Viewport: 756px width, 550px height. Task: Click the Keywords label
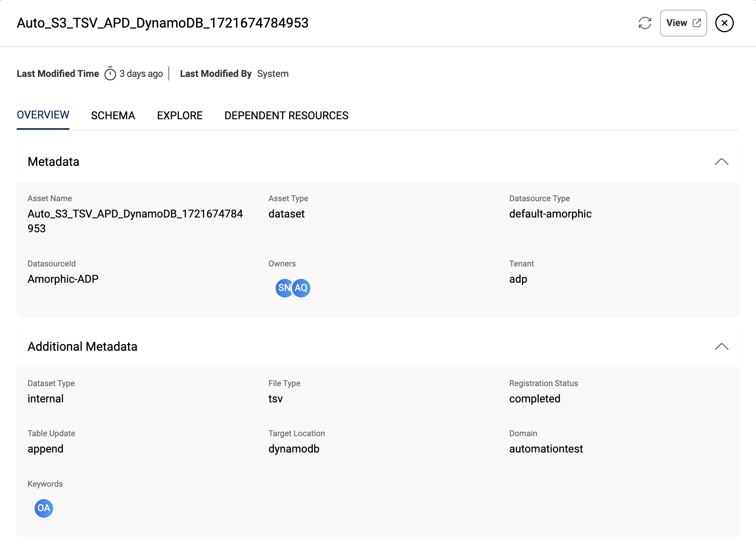(45, 484)
